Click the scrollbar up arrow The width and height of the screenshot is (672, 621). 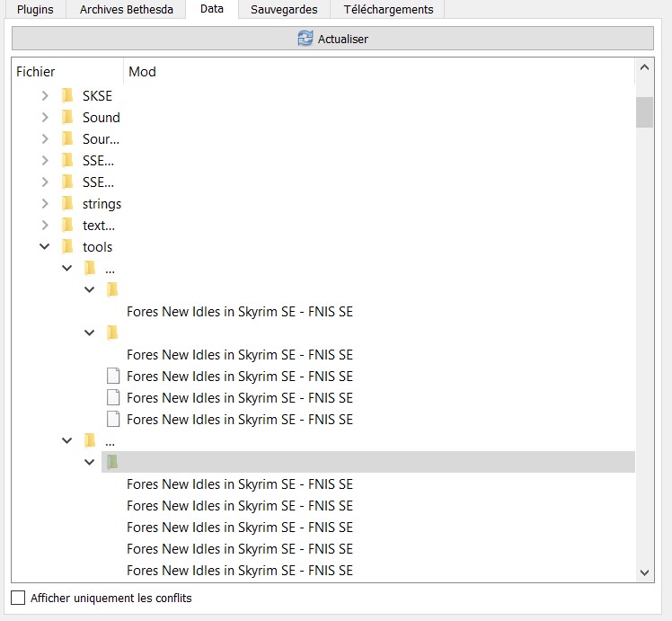point(644,67)
